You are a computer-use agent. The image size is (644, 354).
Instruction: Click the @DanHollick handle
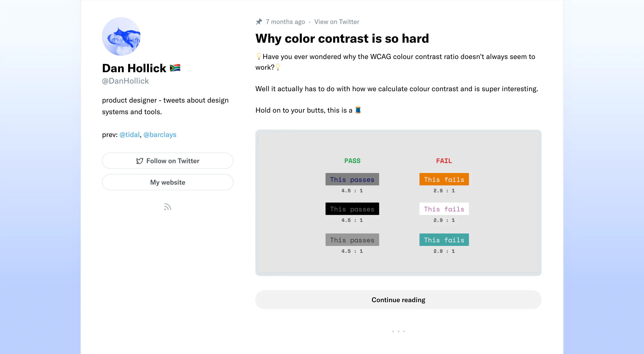(x=125, y=81)
